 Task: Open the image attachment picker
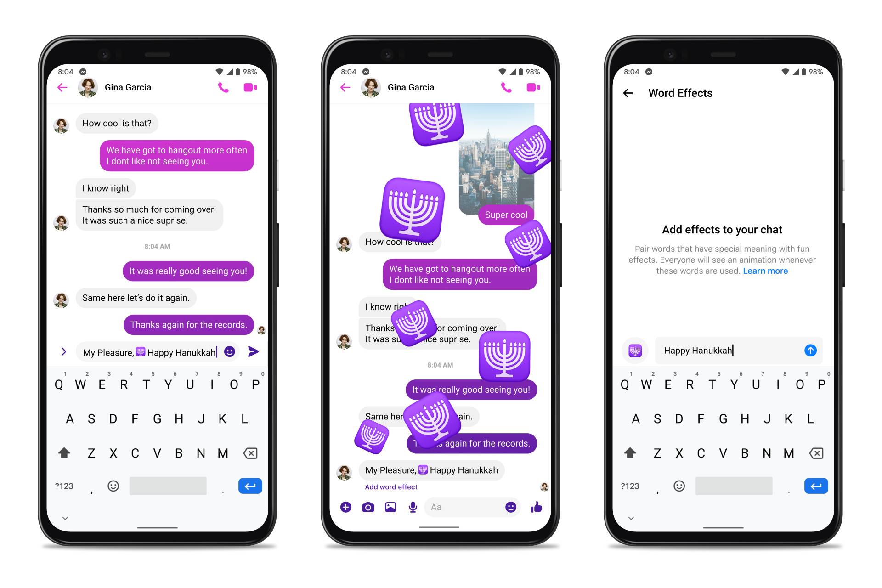pos(392,512)
